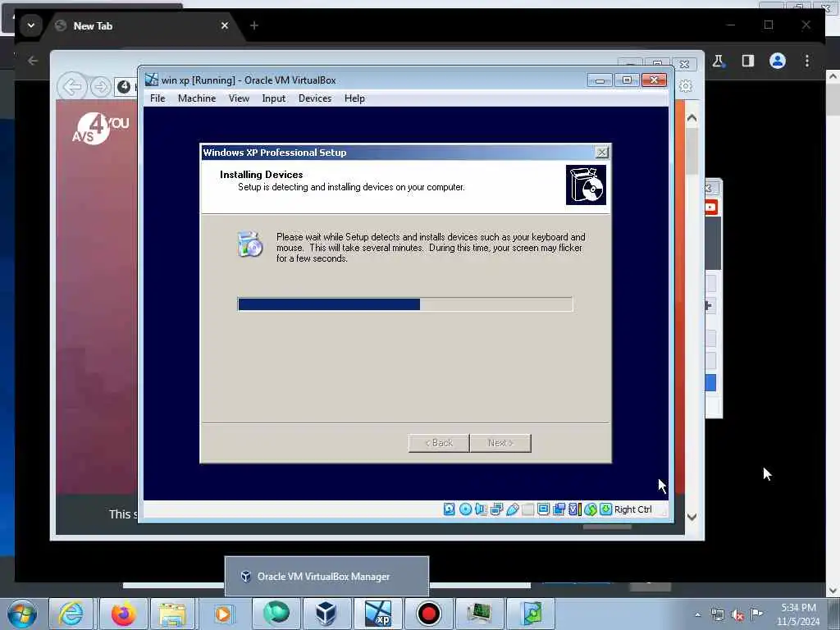Screen dimensions: 840x630
Task: Open the Machine menu in VirtualBox
Action: coord(197,98)
